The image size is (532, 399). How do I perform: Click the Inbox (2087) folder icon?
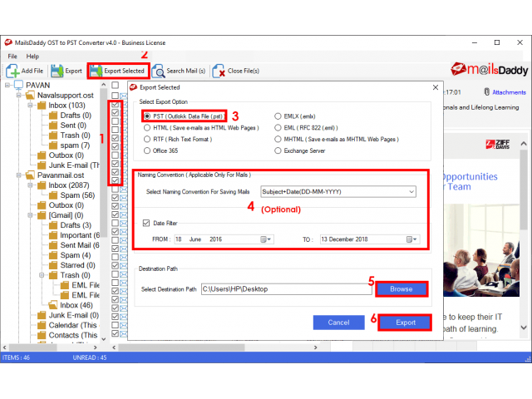[42, 185]
